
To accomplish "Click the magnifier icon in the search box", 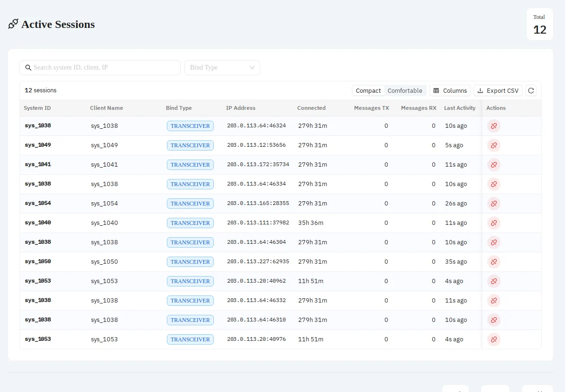I will pyautogui.click(x=28, y=68).
